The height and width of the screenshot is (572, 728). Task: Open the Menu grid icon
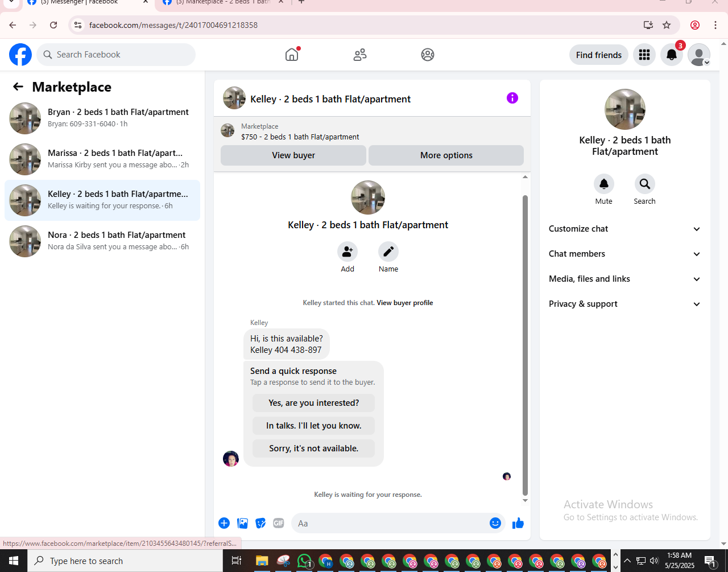pos(644,55)
